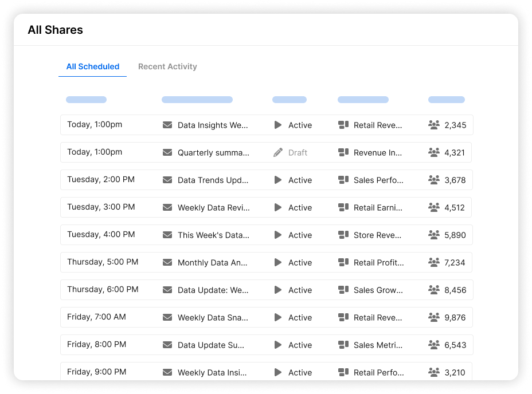Image resolution: width=532 pixels, height=394 pixels.
Task: Click recipients icon next to 3,678
Action: pos(434,180)
